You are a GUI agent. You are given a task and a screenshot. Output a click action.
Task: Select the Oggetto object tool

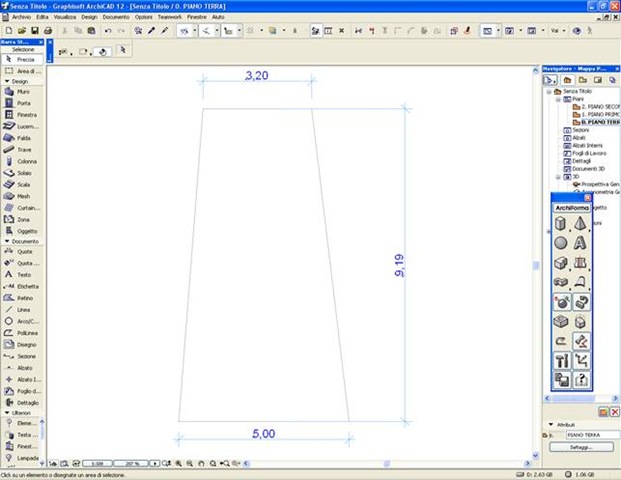[23, 231]
